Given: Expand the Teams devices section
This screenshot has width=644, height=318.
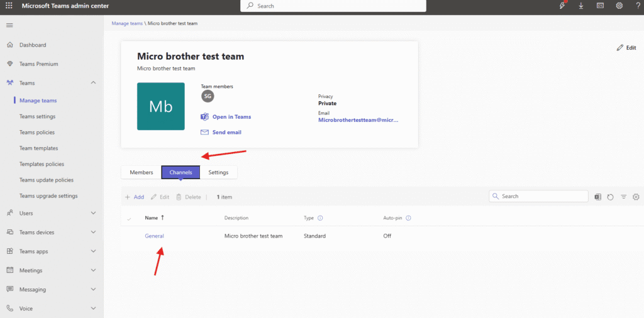Looking at the screenshot, I should pos(93,233).
